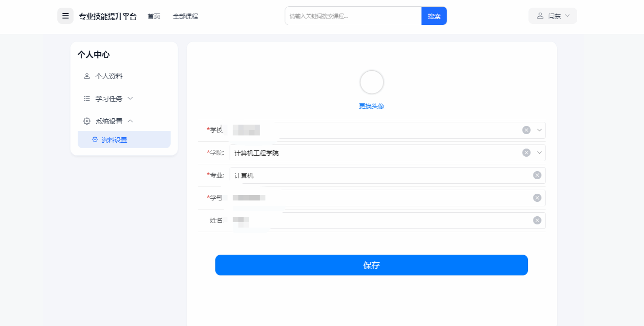This screenshot has height=326, width=644.
Task: Clear the 姓名 field using the X icon
Action: pos(537,220)
